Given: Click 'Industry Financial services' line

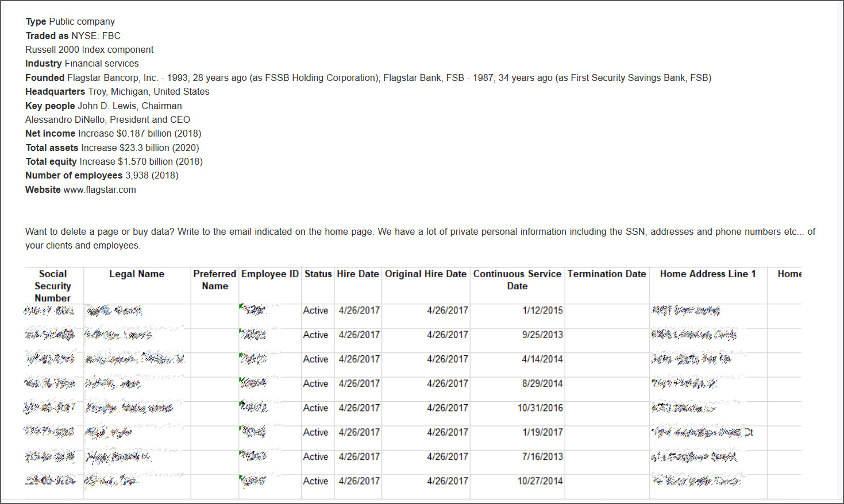Looking at the screenshot, I should (x=82, y=63).
